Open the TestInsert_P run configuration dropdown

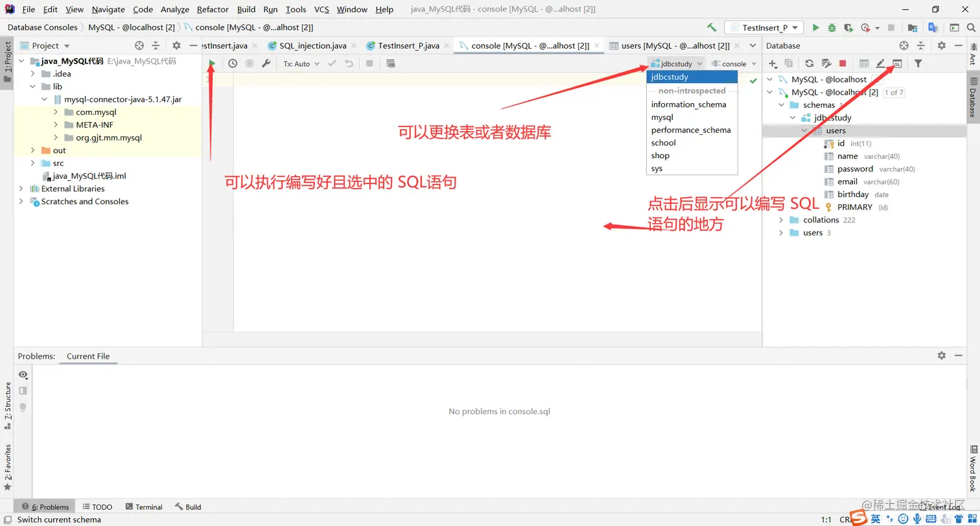[765, 28]
